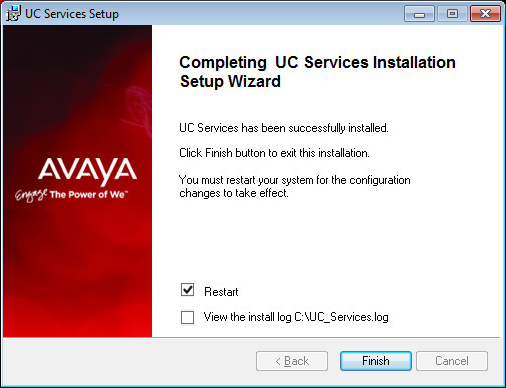Close the setup wizard with the red X
506x388 pixels.
(485, 14)
